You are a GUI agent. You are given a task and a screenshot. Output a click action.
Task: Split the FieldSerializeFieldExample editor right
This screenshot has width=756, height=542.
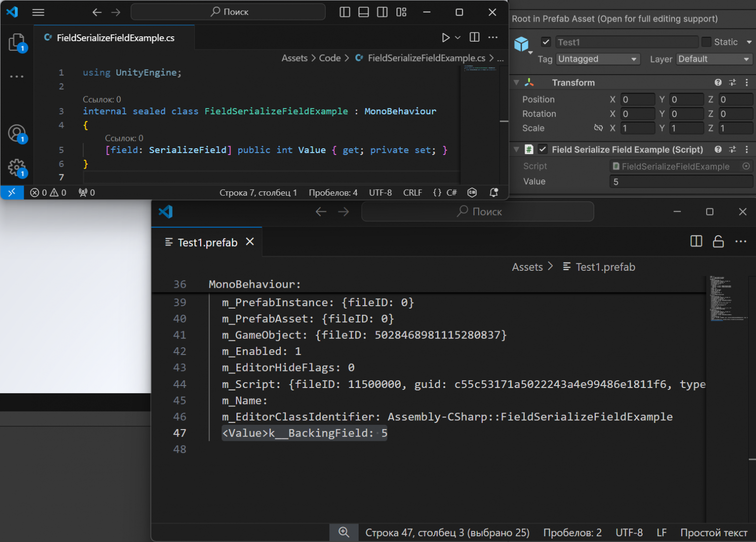(x=474, y=37)
